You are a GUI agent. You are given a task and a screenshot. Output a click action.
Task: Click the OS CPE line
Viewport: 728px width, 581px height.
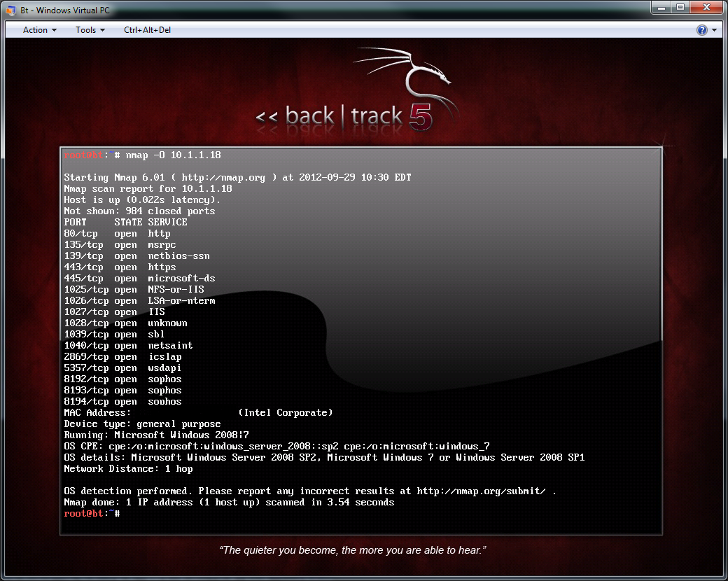point(276,447)
